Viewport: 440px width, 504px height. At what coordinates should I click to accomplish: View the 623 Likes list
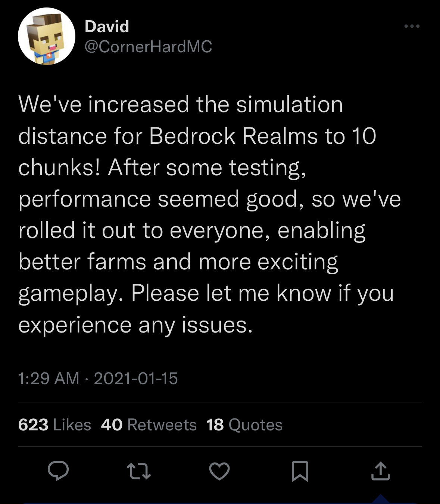point(54,425)
